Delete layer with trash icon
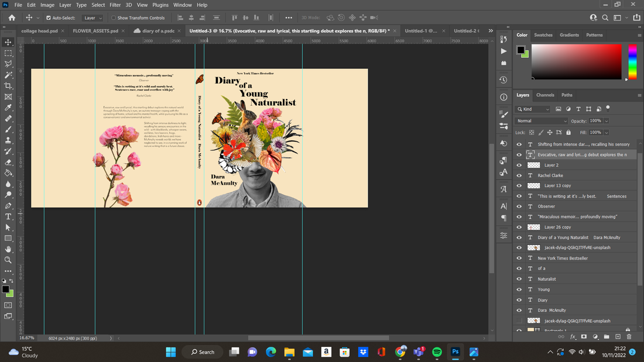Viewport: 644px width, 362px height. (629, 336)
